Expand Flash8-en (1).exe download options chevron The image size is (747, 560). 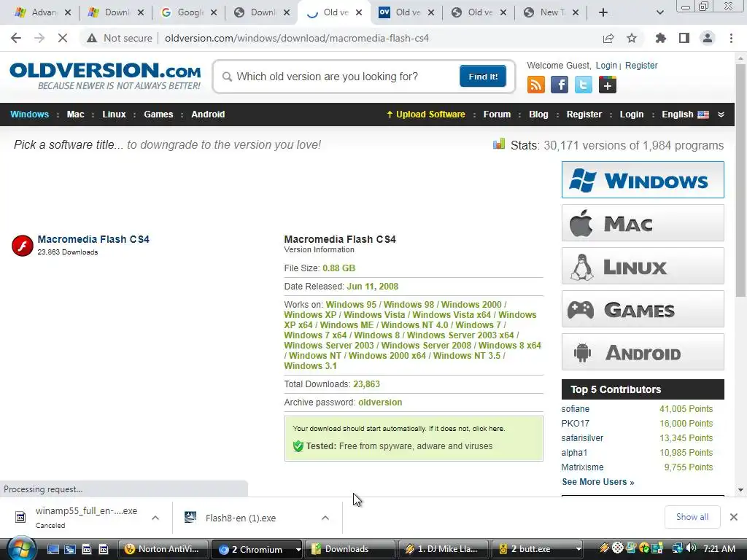click(325, 518)
